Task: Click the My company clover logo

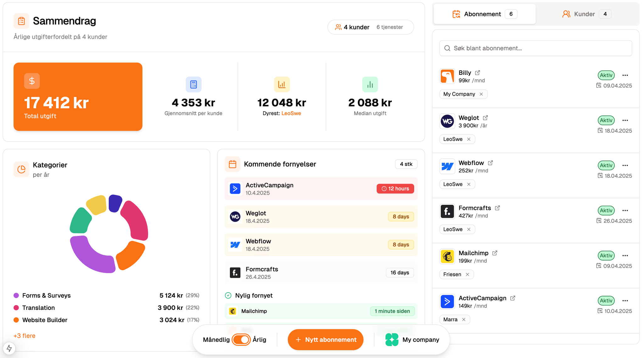Action: coord(392,340)
